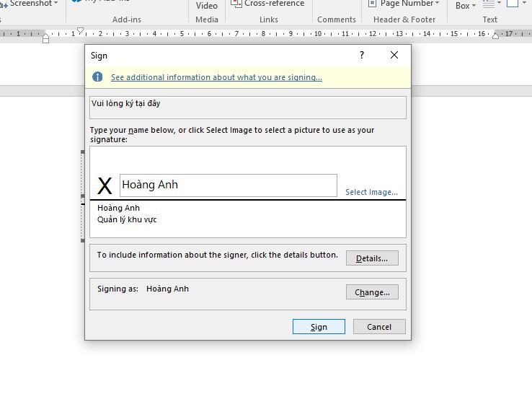The image size is (532, 407).
Task: Click the first line indent marker on ruler
Action: click(80, 30)
